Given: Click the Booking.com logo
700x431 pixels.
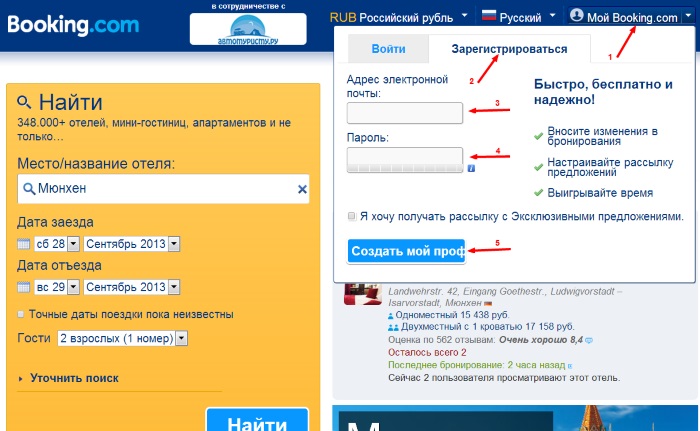Looking at the screenshot, I should tap(73, 25).
